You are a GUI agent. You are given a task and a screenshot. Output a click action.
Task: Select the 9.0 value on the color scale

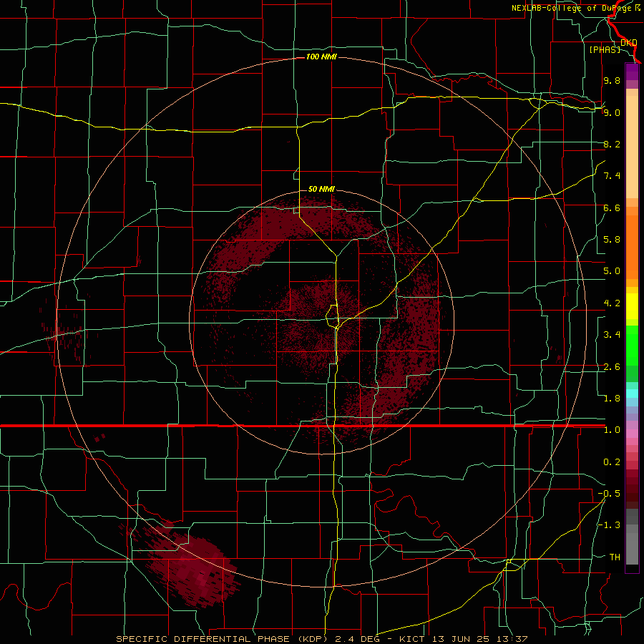click(x=612, y=112)
